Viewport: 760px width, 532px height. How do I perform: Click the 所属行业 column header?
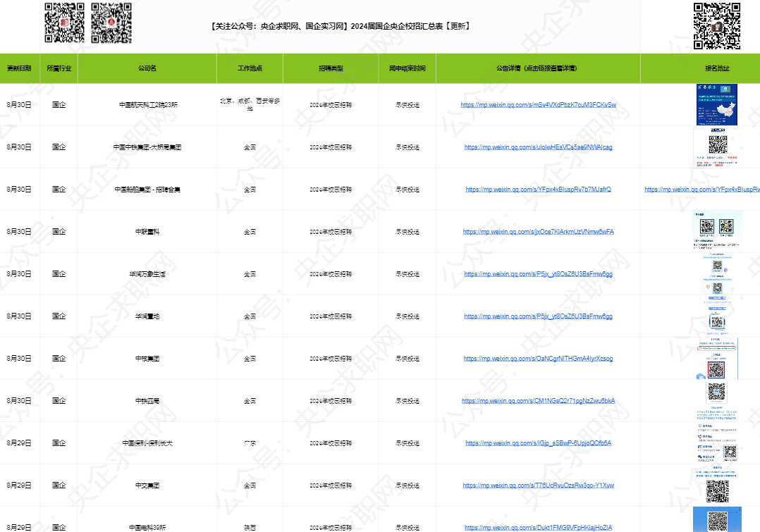coord(59,68)
